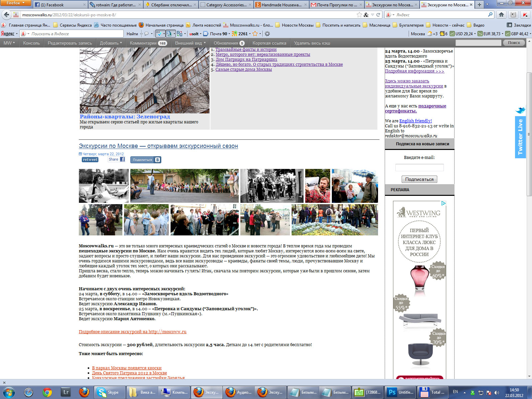
Task: Click the e-mail subscription input field
Action: 419,168
